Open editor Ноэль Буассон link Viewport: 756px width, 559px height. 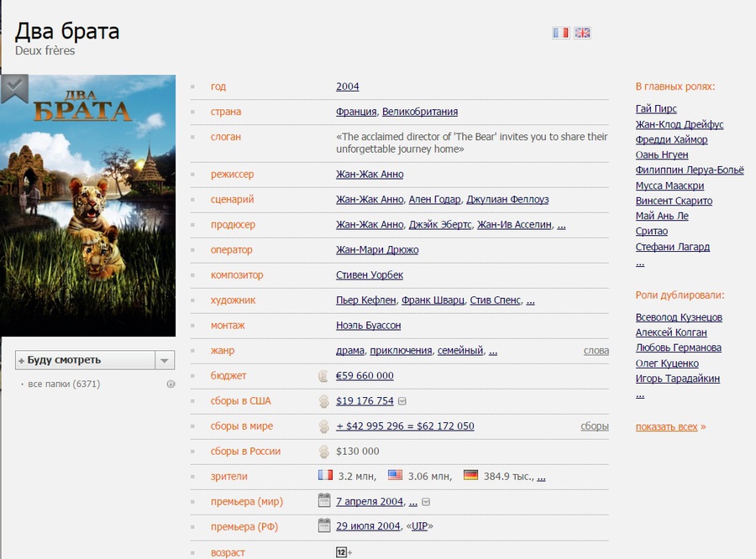[369, 326]
